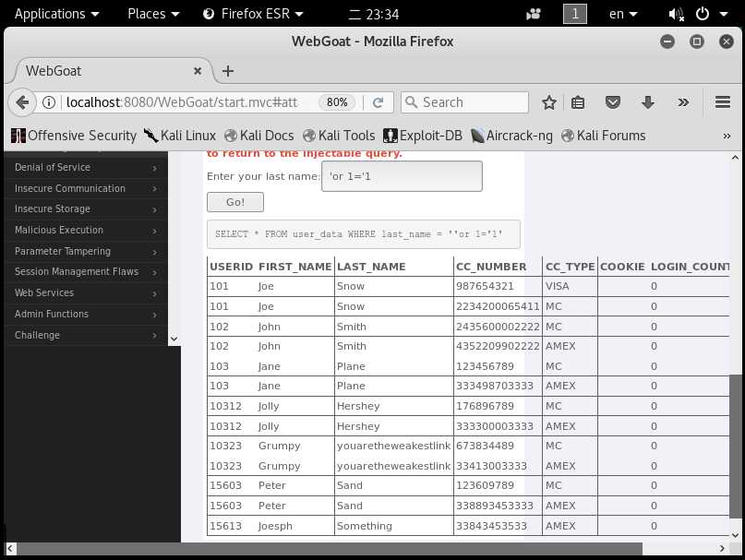Image resolution: width=745 pixels, height=560 pixels.
Task: Click the VISA card type cell
Action: coord(557,286)
